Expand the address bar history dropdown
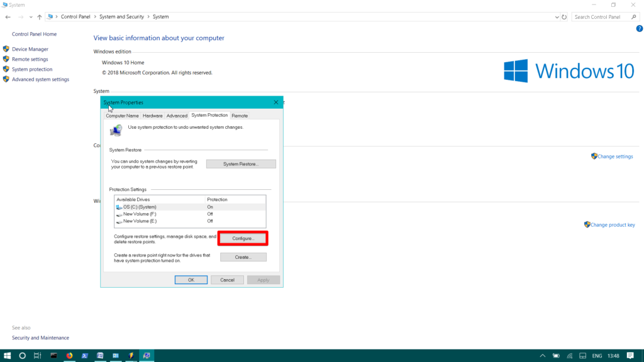 557,17
